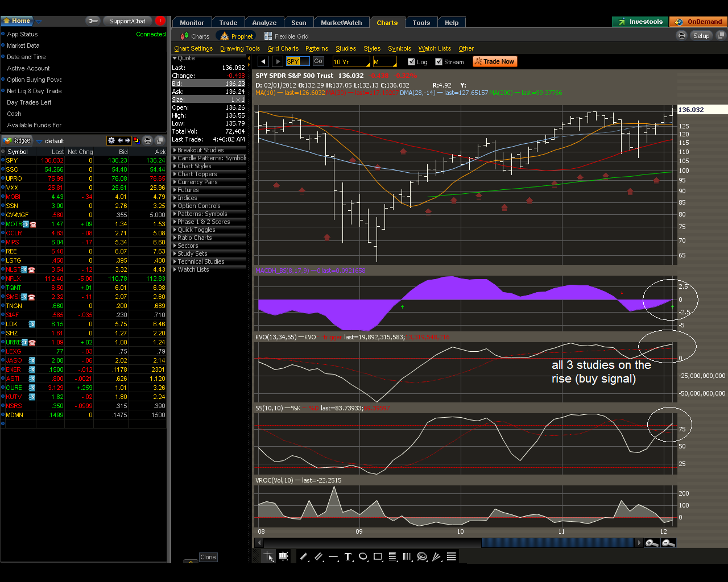Image resolution: width=728 pixels, height=582 pixels.
Task: Detach the watchlist gadget window
Action: click(x=160, y=140)
